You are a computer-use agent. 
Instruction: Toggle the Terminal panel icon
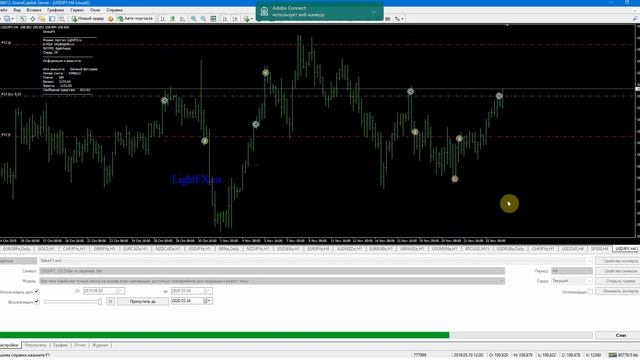pos(52,19)
